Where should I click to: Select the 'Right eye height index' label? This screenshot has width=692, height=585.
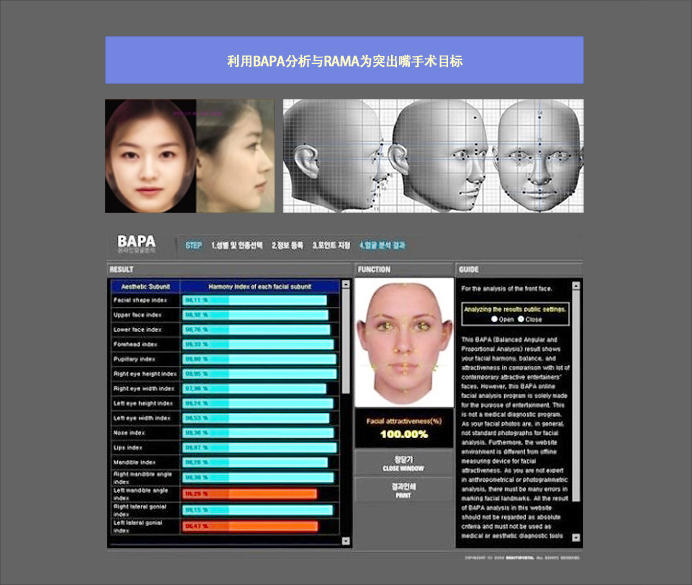tap(145, 374)
